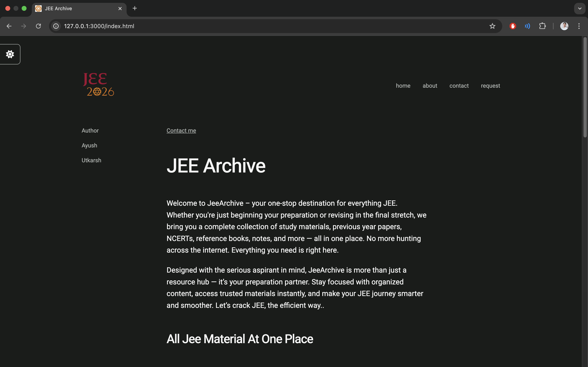Image resolution: width=588 pixels, height=367 pixels.
Task: Reload the page with the refresh icon
Action: coord(38,26)
